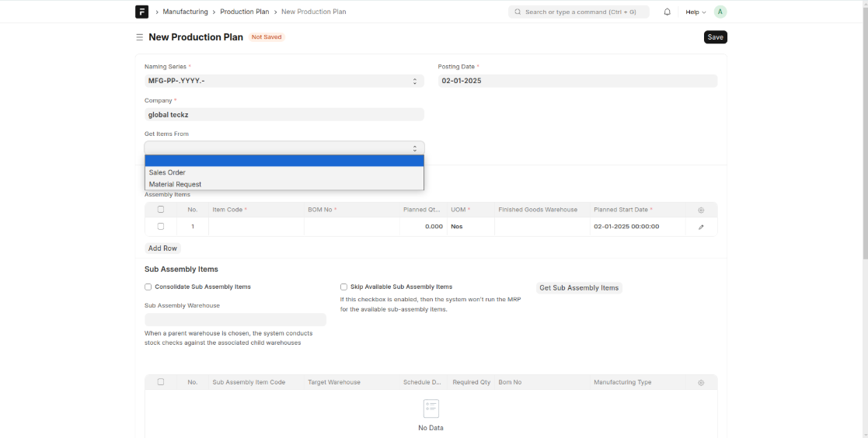The image size is (868, 438).
Task: Click Add Row under Assembly Items
Action: pyautogui.click(x=162, y=248)
